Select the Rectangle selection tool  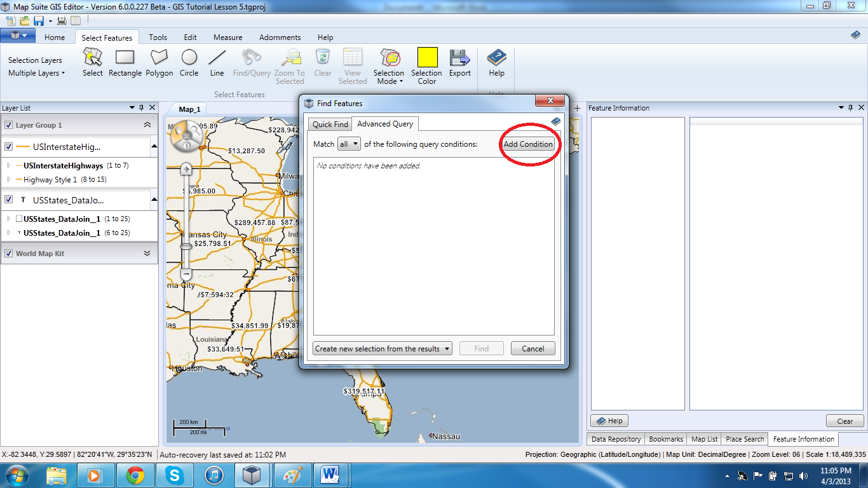[x=125, y=63]
